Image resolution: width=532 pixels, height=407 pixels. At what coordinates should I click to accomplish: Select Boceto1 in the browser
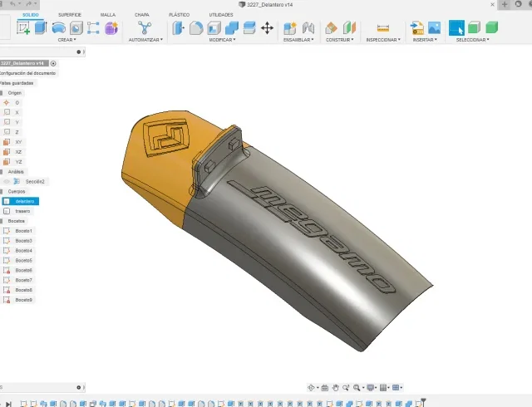(x=24, y=231)
